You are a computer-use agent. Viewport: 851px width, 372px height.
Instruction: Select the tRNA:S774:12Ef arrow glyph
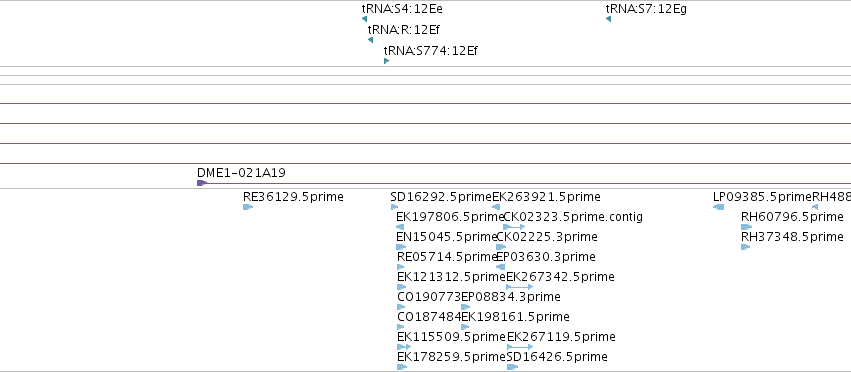tap(386, 61)
